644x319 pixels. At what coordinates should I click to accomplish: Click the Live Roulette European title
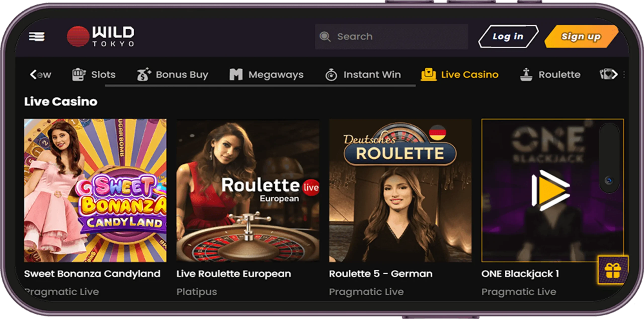tap(233, 274)
